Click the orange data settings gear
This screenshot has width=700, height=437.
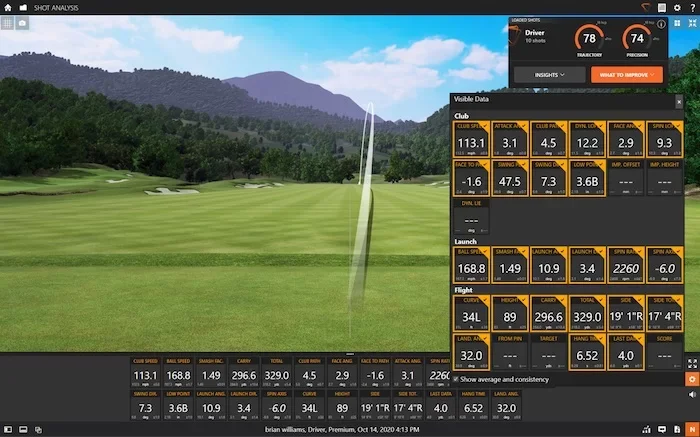pos(692,379)
